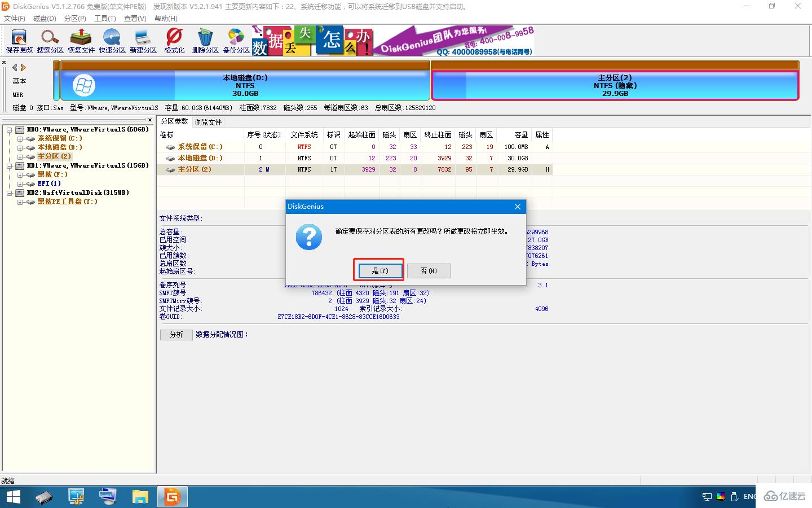
Task: Select 黑鲨PE工具盘(Y:) in the disk tree
Action: tap(68, 202)
